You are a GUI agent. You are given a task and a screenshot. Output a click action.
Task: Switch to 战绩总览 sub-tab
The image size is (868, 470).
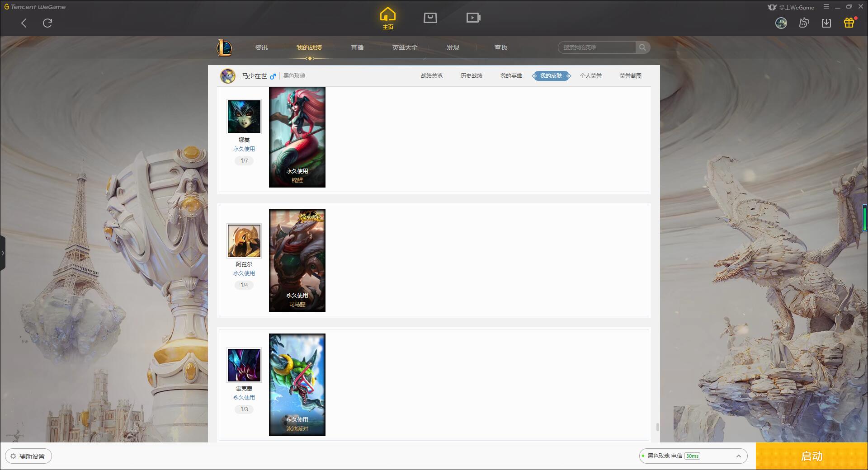432,76
